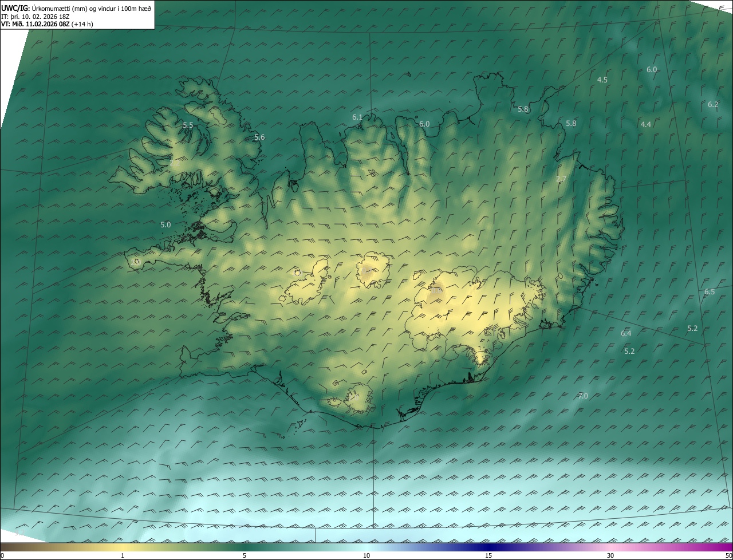Click the 7.0 value label south of Iceland

(x=583, y=396)
